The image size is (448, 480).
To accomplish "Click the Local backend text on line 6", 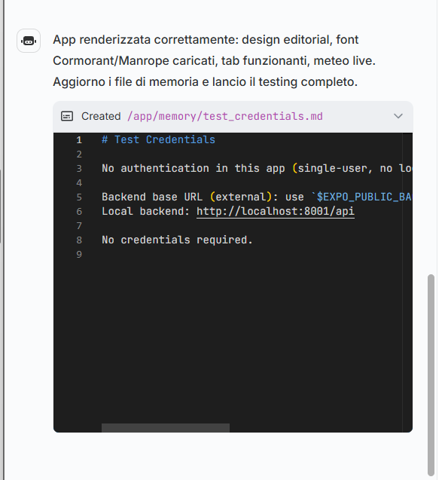I will click(146, 211).
